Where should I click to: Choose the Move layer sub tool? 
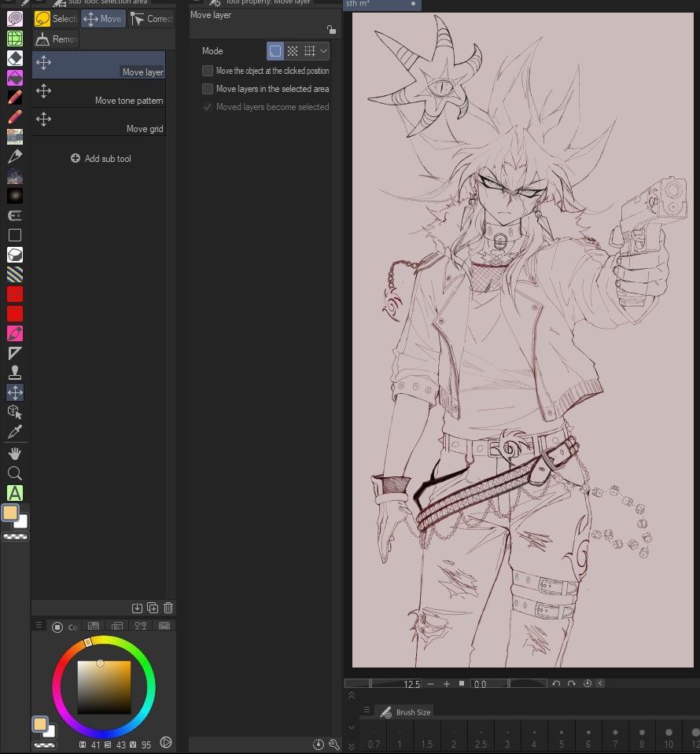tap(99, 65)
